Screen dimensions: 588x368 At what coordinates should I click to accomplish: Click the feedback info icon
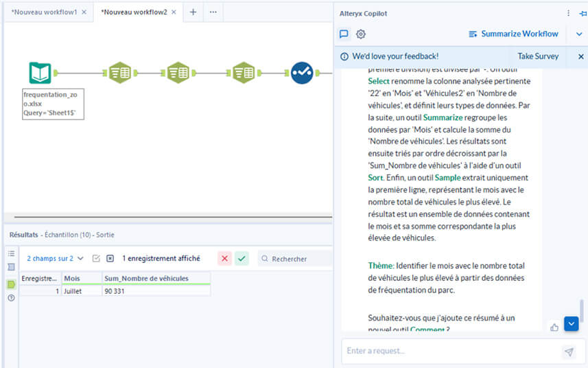[x=344, y=57]
